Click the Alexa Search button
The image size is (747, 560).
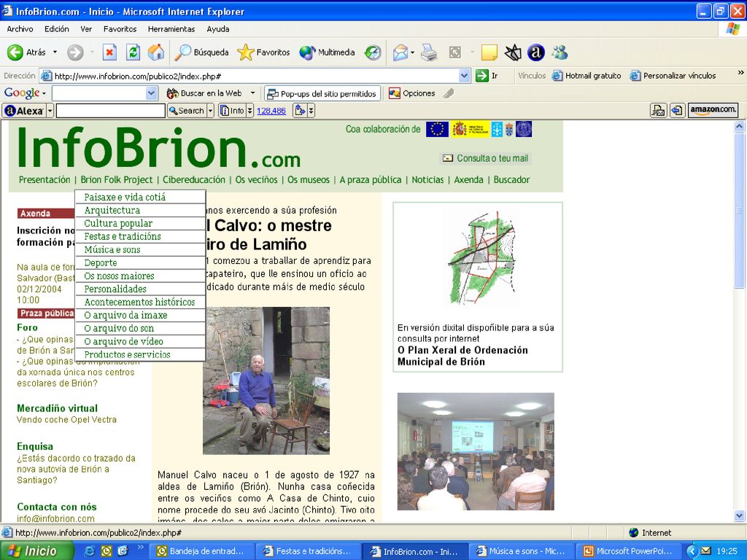(x=187, y=111)
